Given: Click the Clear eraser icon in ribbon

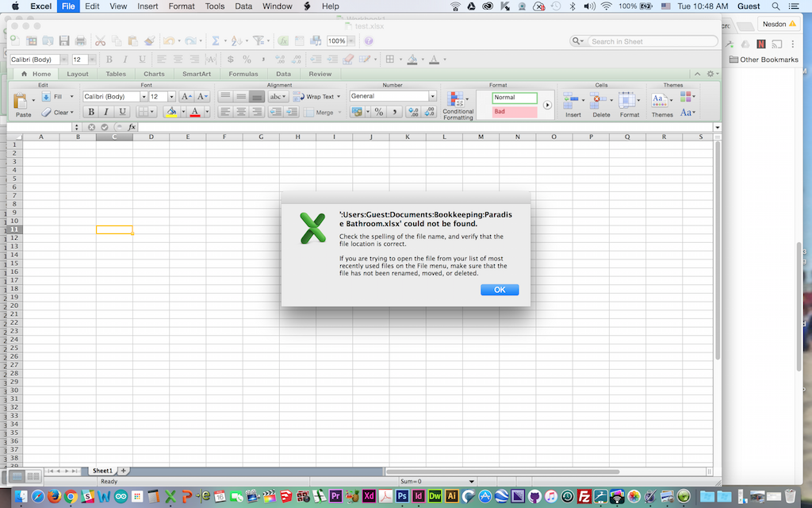Looking at the screenshot, I should point(46,113).
